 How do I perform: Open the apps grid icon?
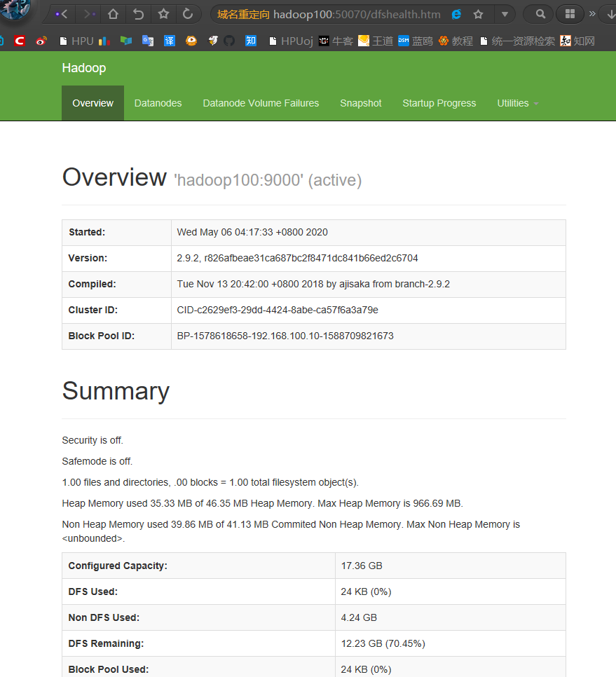(x=570, y=14)
